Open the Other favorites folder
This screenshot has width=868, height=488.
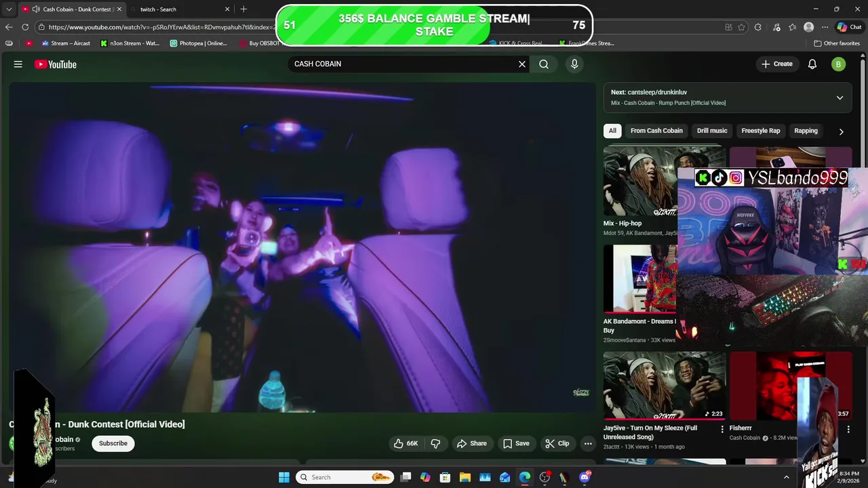[837, 43]
